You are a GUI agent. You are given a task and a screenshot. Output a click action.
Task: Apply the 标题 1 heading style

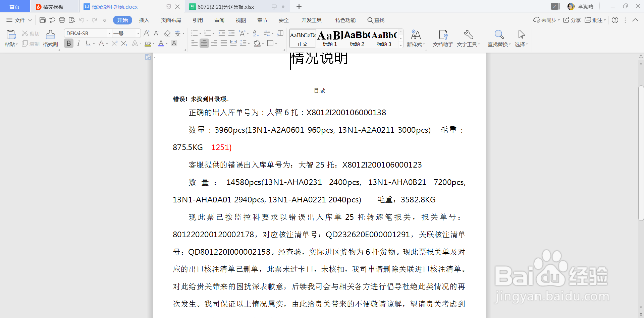330,38
